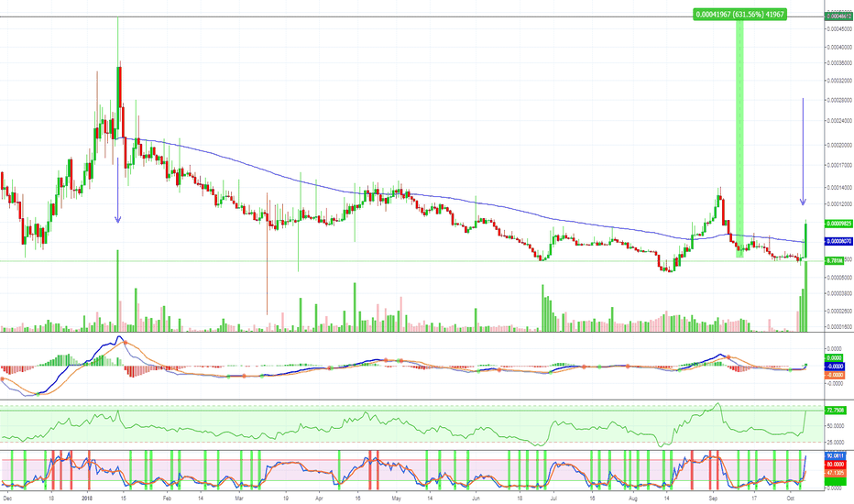Click the Dec label on time axis
This screenshot has width=854, height=504.
pos(7,499)
